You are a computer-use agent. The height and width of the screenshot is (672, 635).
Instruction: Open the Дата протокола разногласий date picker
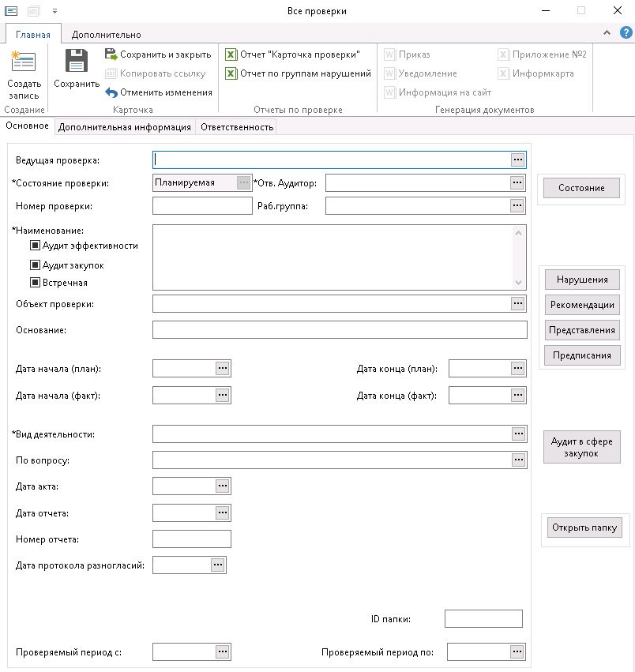(x=218, y=565)
